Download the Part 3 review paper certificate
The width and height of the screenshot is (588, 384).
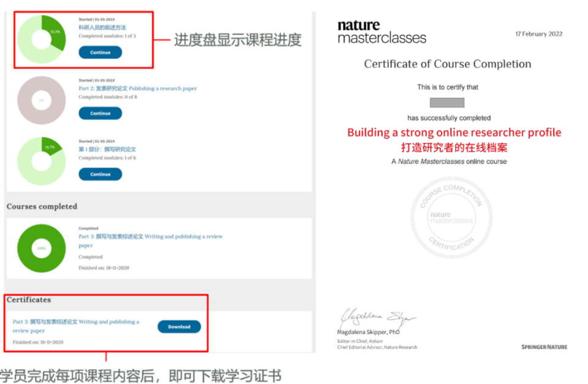pos(179,326)
